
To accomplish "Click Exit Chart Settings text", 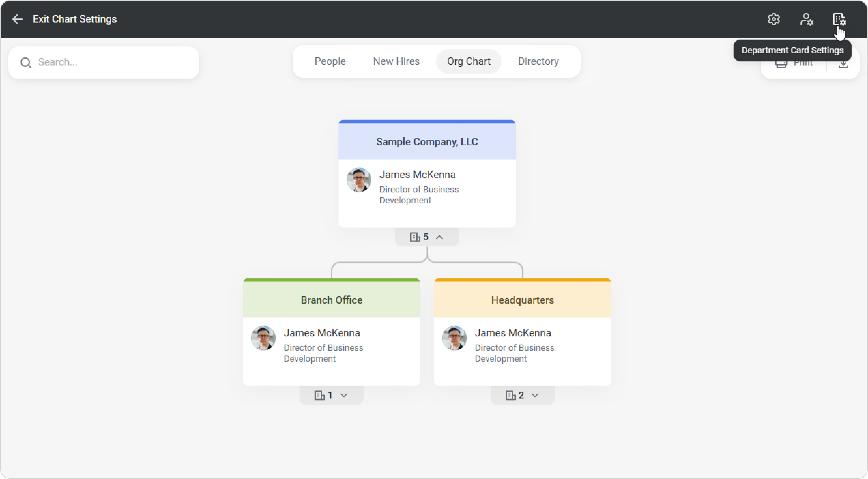I will [75, 19].
